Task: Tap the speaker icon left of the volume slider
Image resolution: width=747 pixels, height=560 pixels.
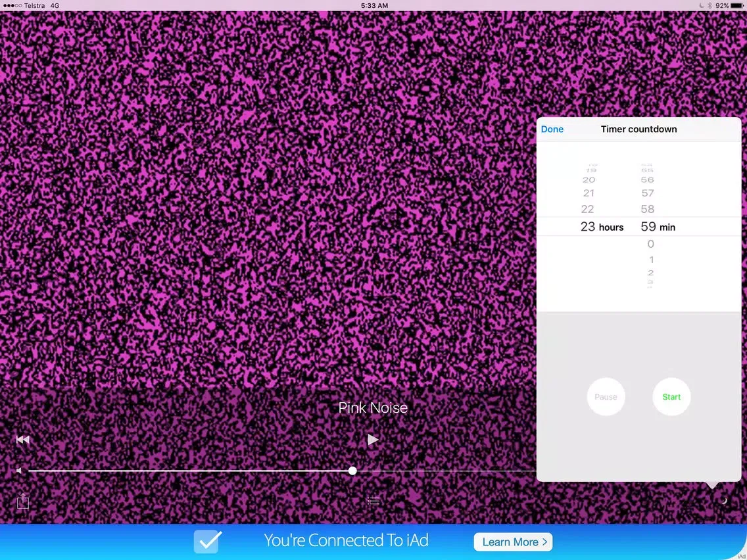Action: pyautogui.click(x=18, y=471)
